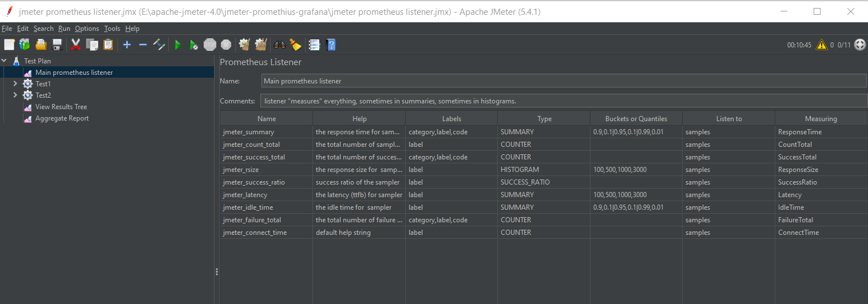Select View Results Tree in tree
The width and height of the screenshot is (868, 304).
pos(61,107)
